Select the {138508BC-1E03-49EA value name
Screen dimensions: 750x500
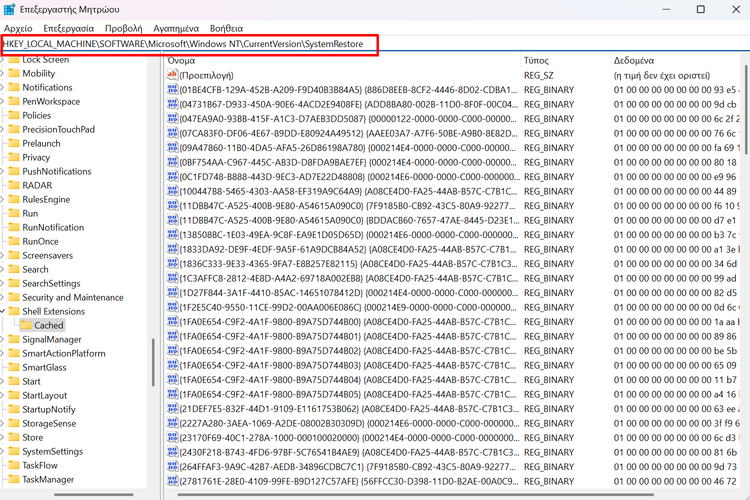[349, 235]
